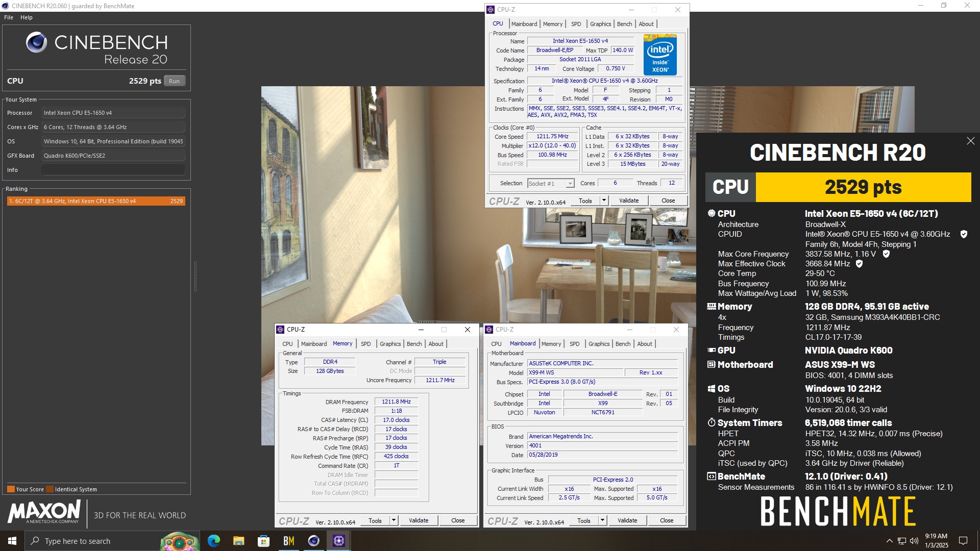Viewport: 980px width, 551px height.
Task: Click Validate in Memory CPU-Z window
Action: click(419, 521)
